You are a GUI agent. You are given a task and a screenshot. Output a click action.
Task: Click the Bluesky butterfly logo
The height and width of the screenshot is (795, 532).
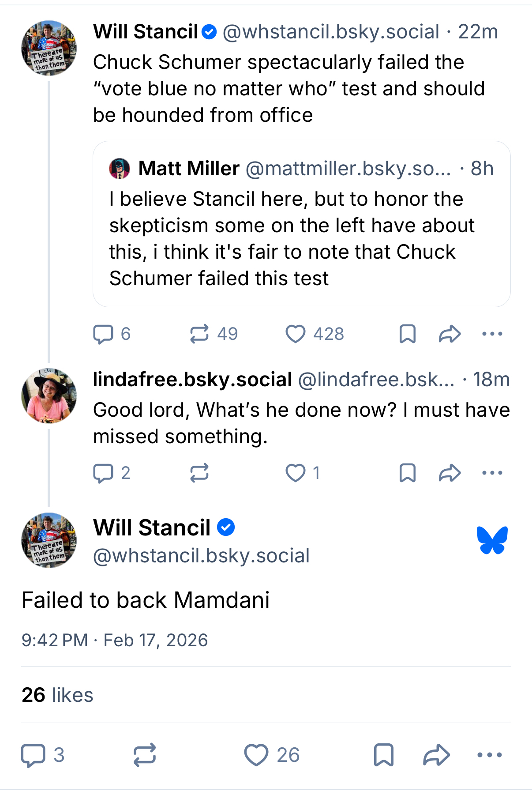492,540
